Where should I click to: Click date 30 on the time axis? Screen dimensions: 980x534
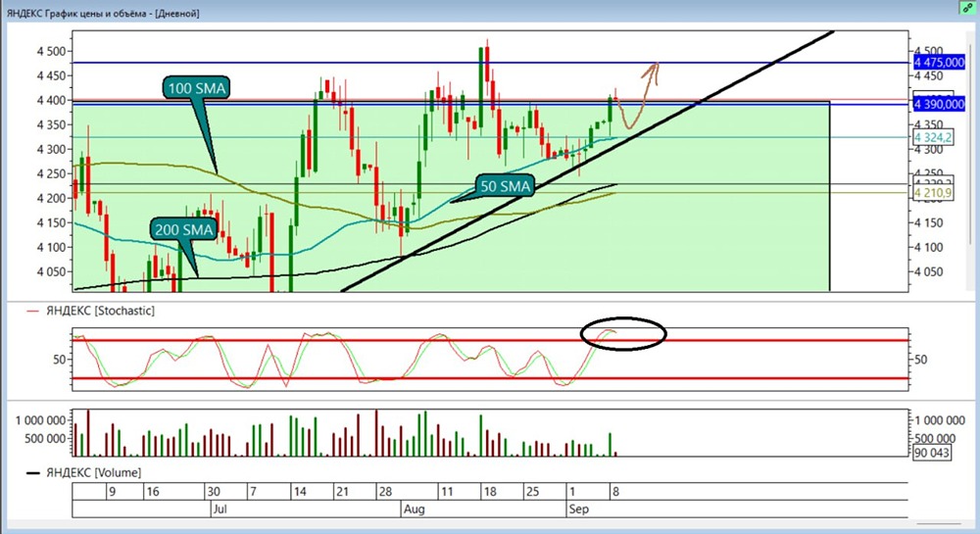tap(214, 492)
